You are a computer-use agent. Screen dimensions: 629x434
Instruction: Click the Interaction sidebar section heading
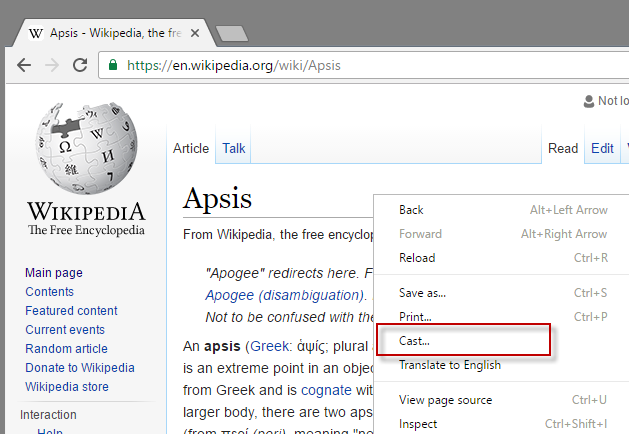coord(48,415)
